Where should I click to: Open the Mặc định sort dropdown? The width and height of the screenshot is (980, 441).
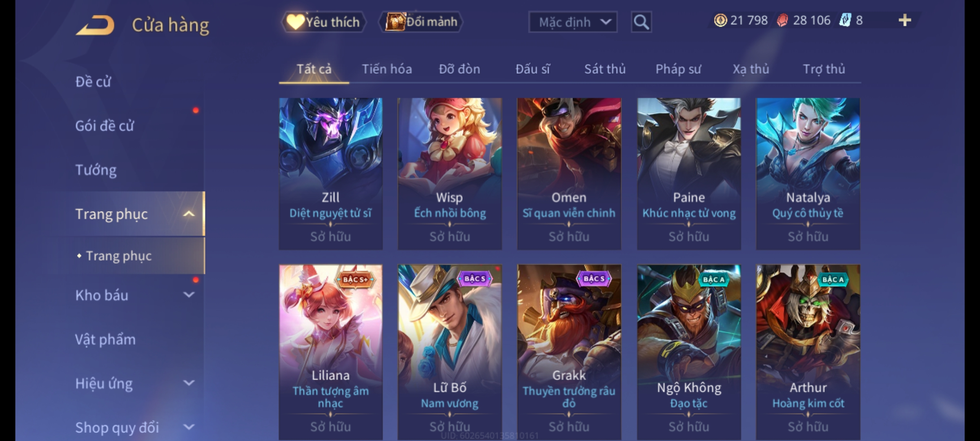point(573,22)
